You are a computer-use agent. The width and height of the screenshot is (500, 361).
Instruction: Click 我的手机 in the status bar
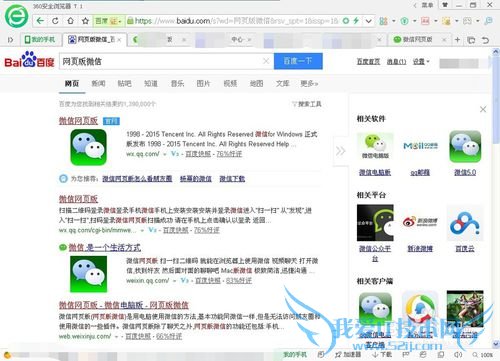[295, 355]
